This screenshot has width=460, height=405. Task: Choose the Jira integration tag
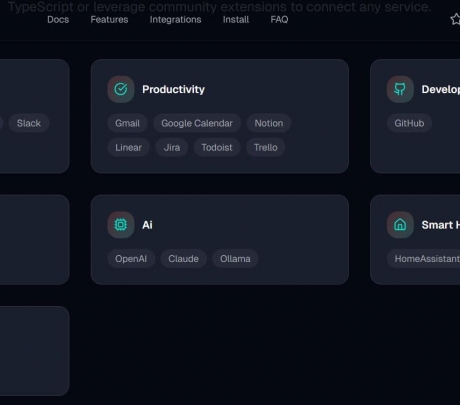(x=172, y=147)
